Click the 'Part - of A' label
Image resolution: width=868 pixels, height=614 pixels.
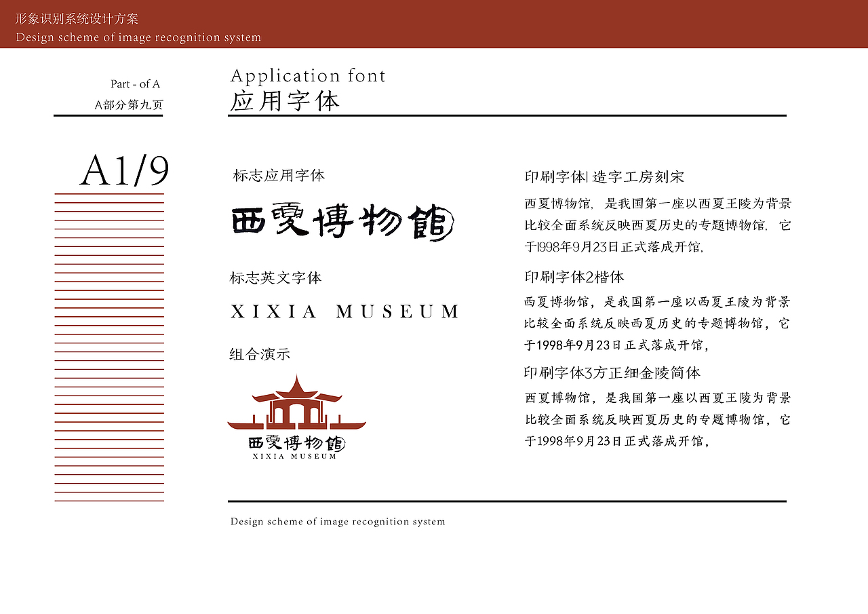(x=135, y=84)
